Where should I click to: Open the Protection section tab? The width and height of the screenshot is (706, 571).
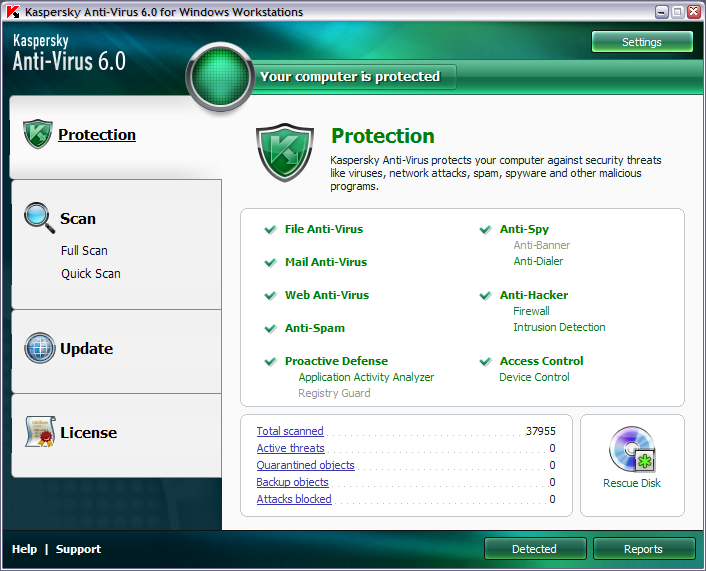[97, 135]
